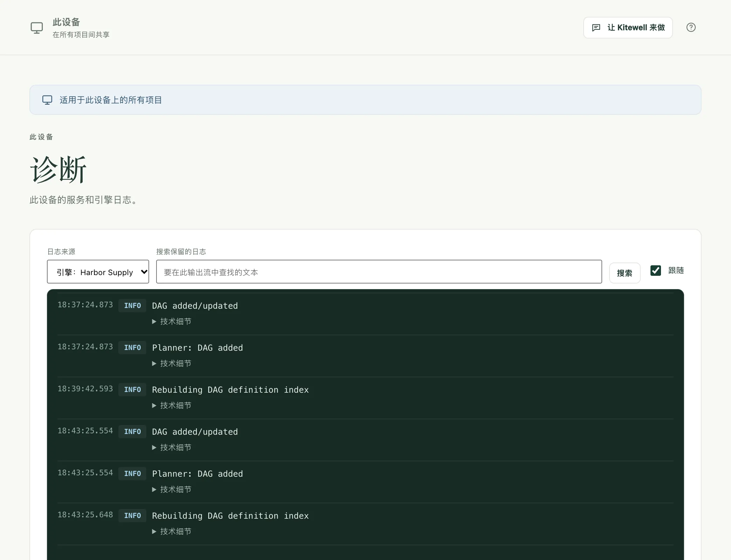Image resolution: width=731 pixels, height=560 pixels.
Task: Click the small 此设备 breadcrumb label
Action: [x=41, y=137]
